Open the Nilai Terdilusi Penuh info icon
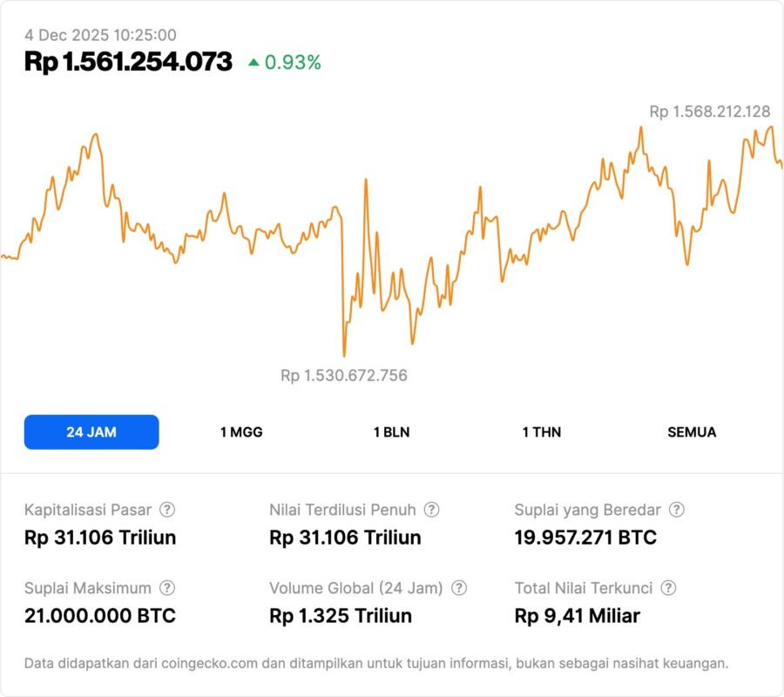 (x=431, y=510)
